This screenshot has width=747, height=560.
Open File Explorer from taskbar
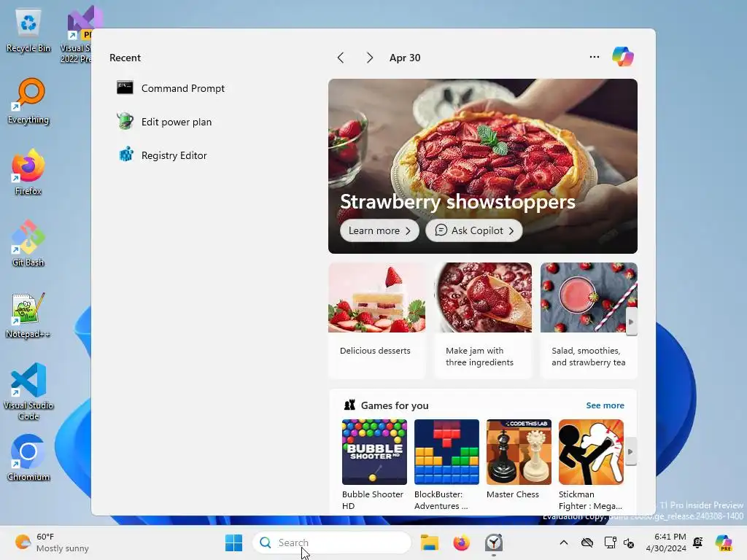click(429, 542)
